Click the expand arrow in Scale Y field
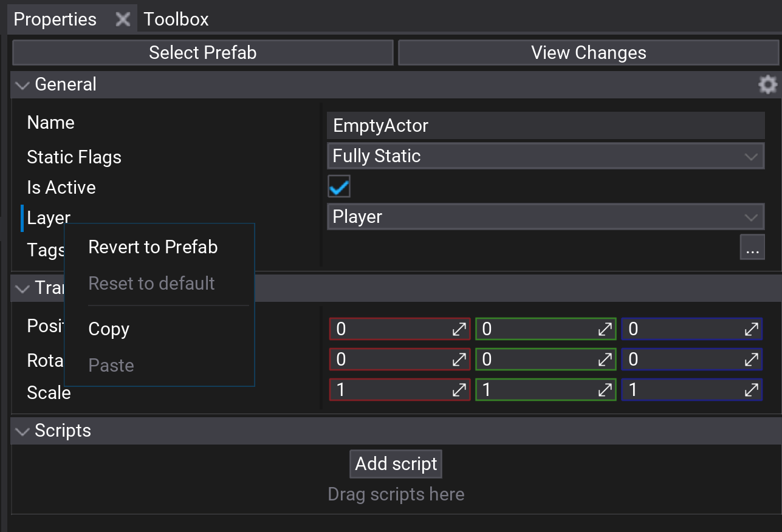This screenshot has width=782, height=532. pos(606,389)
